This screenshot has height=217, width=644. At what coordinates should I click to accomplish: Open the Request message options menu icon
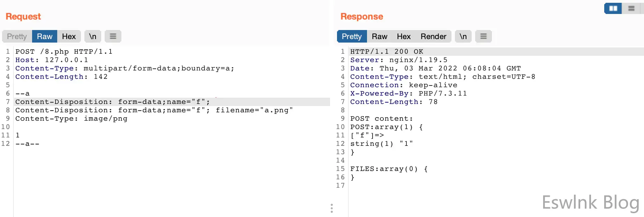pos(113,36)
